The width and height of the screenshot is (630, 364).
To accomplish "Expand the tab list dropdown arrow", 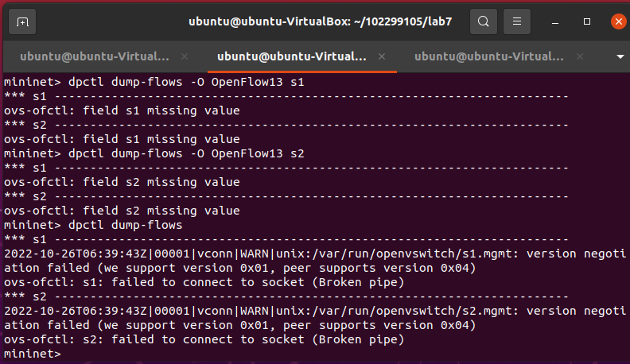I will [x=620, y=56].
